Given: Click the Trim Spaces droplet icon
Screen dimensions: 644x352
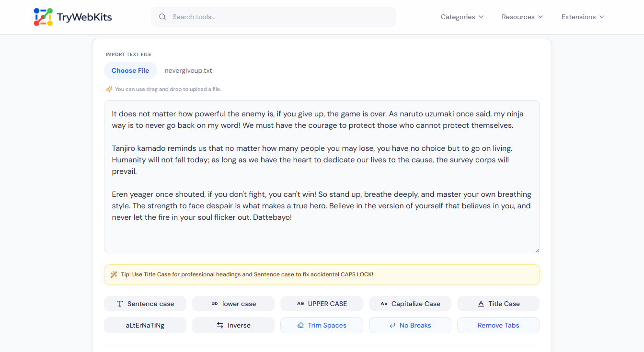Looking at the screenshot, I should pyautogui.click(x=300, y=325).
